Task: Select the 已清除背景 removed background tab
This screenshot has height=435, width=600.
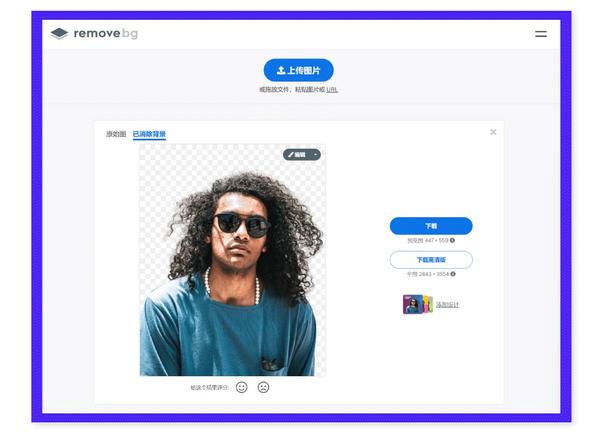Action: pos(149,134)
